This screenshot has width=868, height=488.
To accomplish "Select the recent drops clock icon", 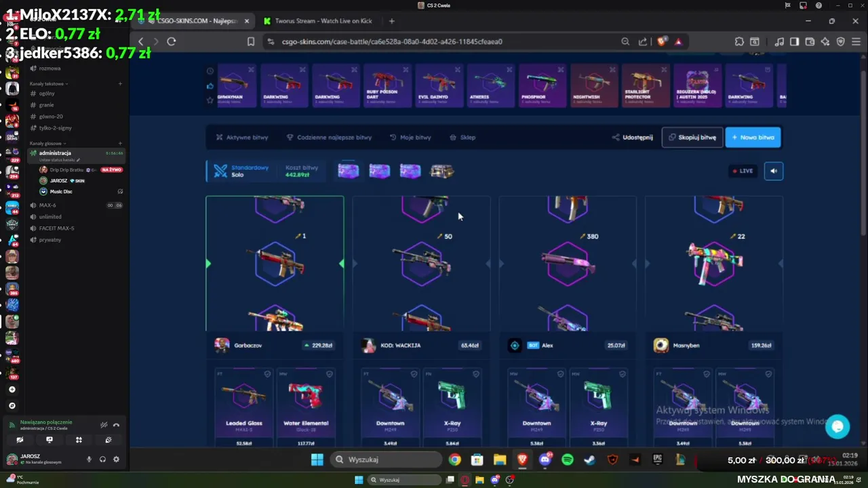I will 210,71.
